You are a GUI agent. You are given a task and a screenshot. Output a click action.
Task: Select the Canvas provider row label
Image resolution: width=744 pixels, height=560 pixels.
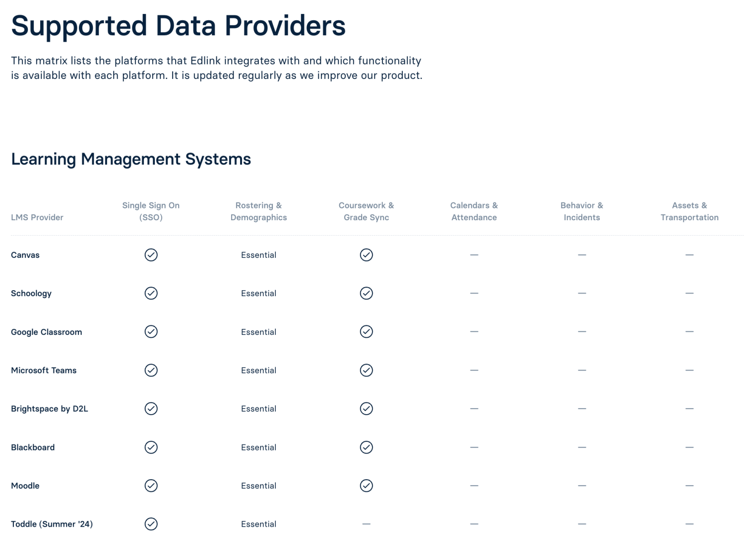tap(25, 255)
